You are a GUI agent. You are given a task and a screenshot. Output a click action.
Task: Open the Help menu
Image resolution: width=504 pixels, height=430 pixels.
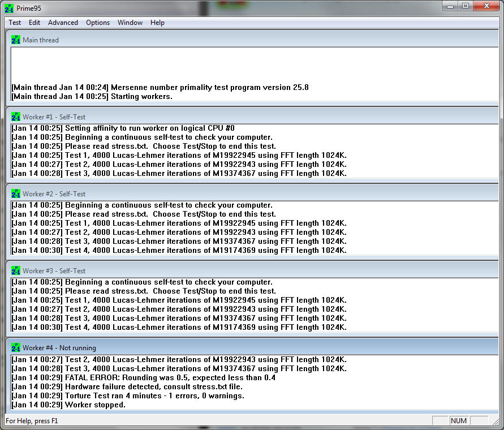(x=157, y=23)
